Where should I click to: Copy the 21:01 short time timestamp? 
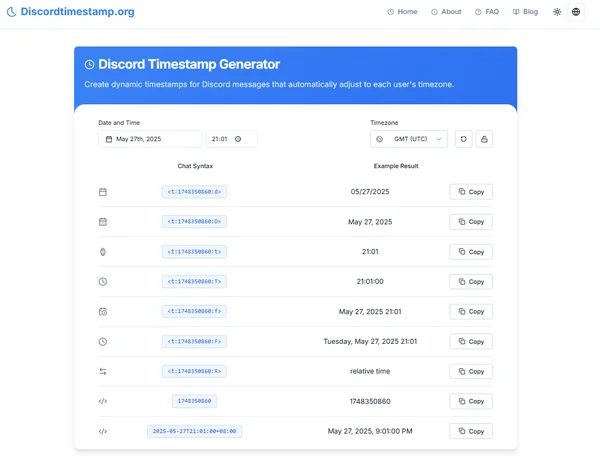(x=471, y=252)
